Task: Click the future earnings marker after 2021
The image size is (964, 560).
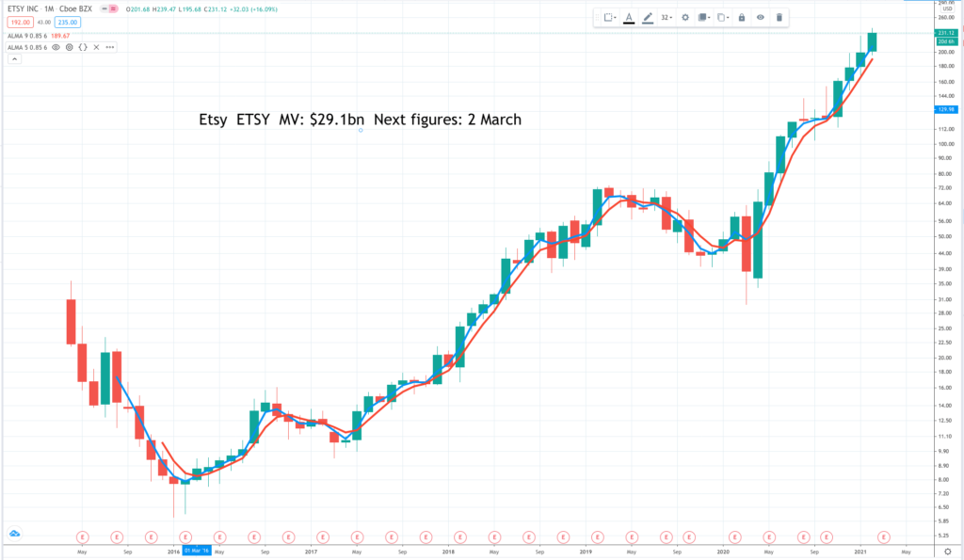Action: point(883,537)
